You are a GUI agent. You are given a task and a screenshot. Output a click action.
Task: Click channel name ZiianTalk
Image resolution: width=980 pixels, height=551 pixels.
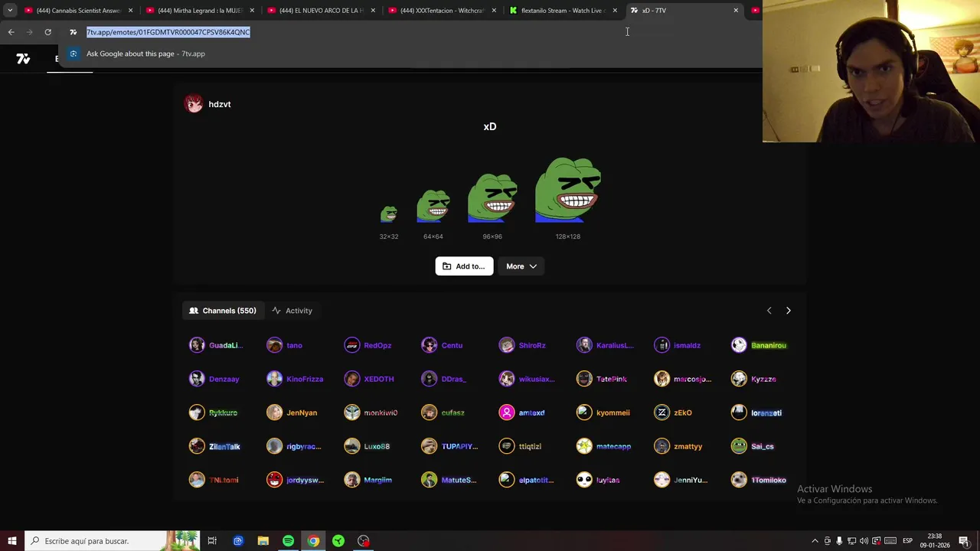point(224,446)
